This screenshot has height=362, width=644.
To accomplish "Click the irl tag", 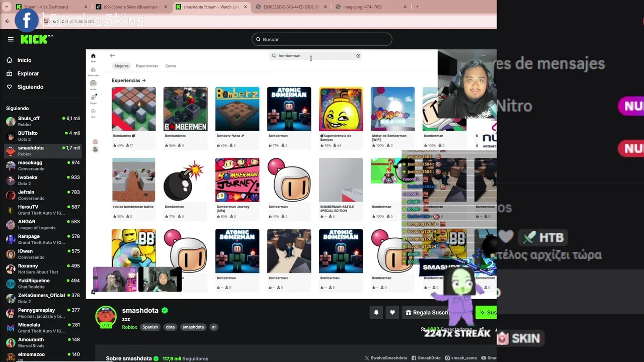I will (213, 327).
